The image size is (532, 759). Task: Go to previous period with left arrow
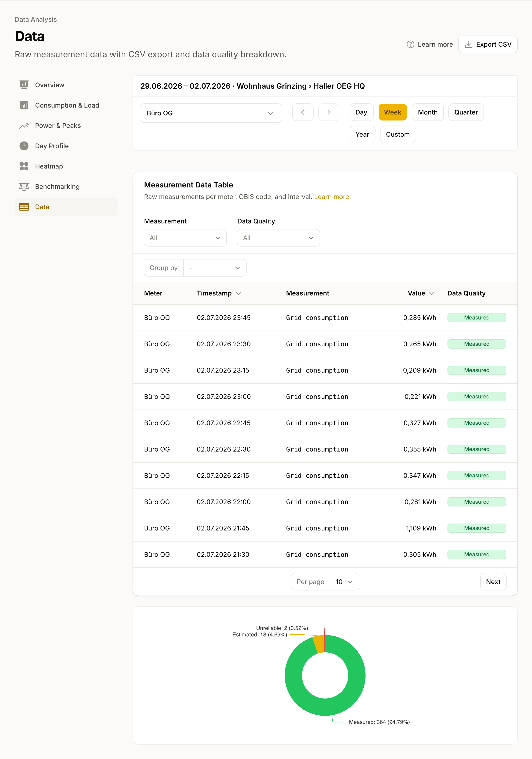pos(302,112)
